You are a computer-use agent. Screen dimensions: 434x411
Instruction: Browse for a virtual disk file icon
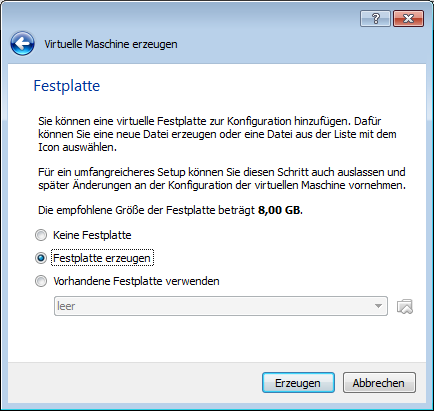pos(405,306)
